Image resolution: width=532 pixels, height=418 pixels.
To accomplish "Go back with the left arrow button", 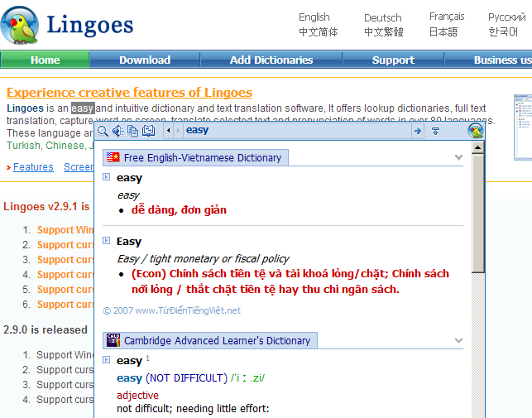I will pyautogui.click(x=168, y=131).
